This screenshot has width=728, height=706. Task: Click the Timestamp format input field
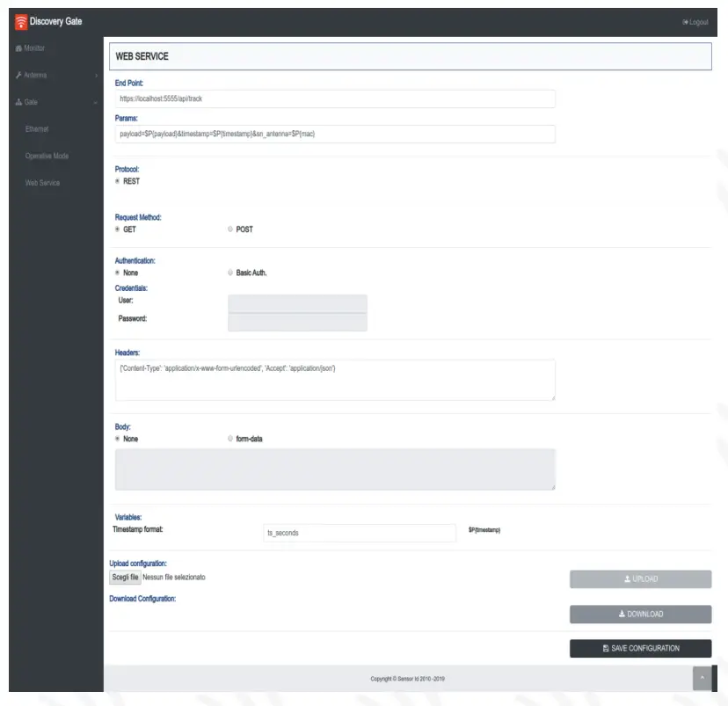point(360,530)
